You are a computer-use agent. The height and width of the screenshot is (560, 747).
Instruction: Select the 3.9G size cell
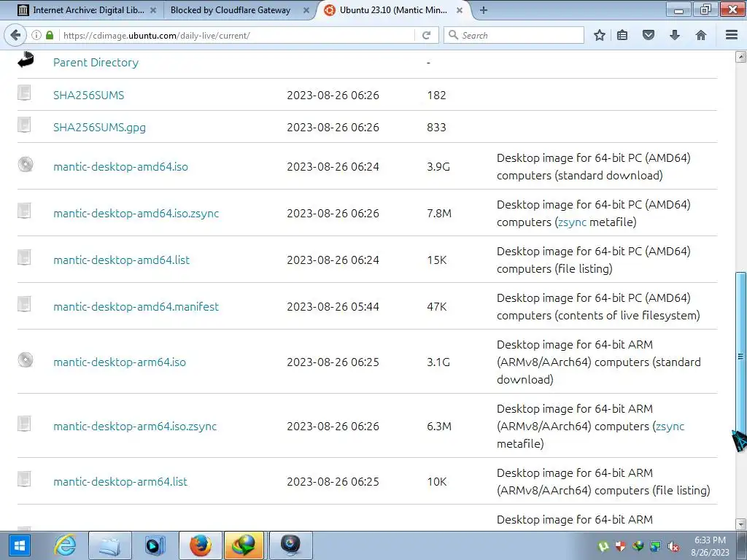click(438, 167)
